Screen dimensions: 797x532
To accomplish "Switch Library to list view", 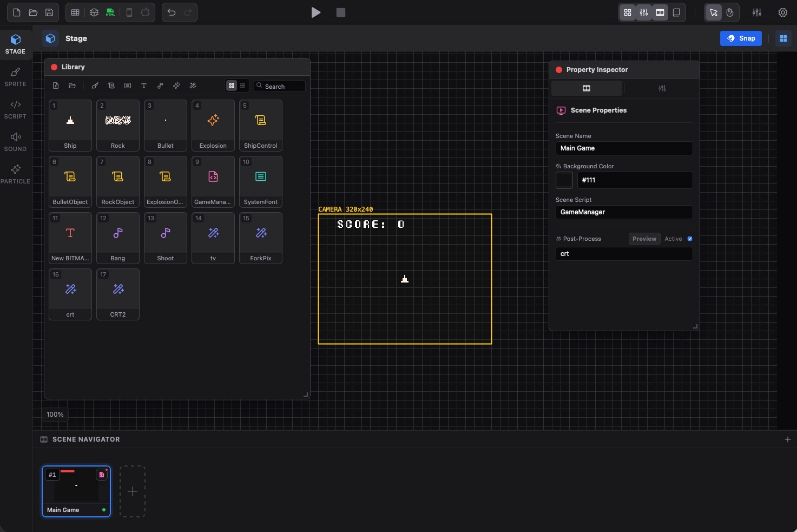I will tap(242, 86).
